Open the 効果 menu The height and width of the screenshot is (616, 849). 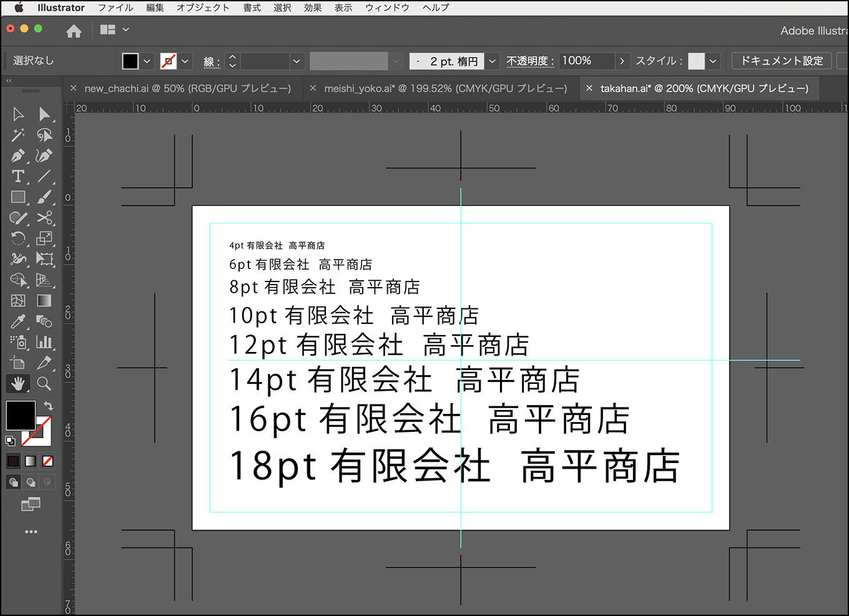pos(313,7)
